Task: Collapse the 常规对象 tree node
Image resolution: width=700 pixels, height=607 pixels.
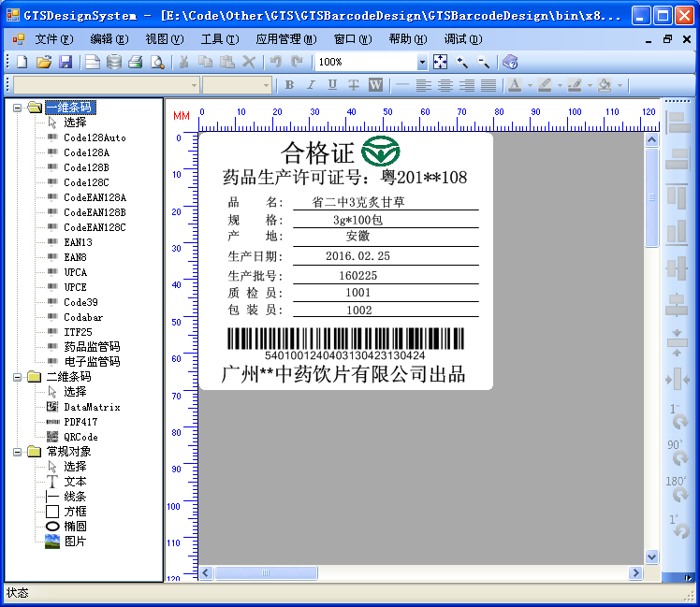Action: 18,452
